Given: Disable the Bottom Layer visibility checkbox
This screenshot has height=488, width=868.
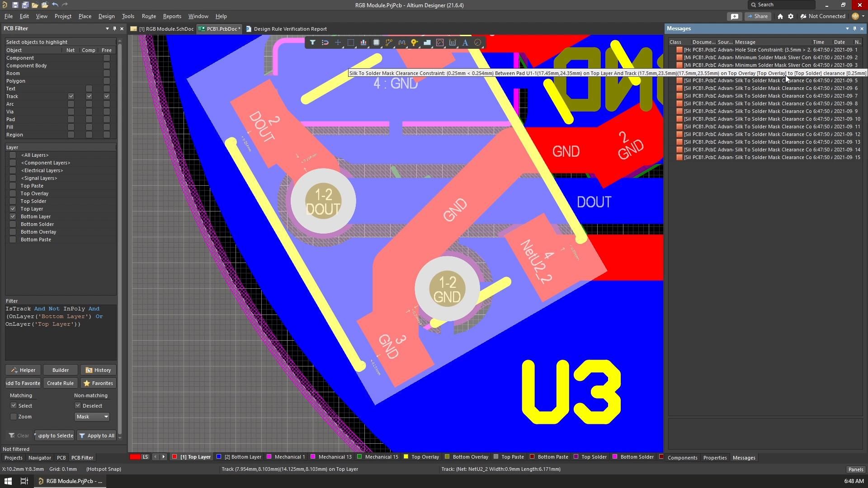Looking at the screenshot, I should [13, 216].
